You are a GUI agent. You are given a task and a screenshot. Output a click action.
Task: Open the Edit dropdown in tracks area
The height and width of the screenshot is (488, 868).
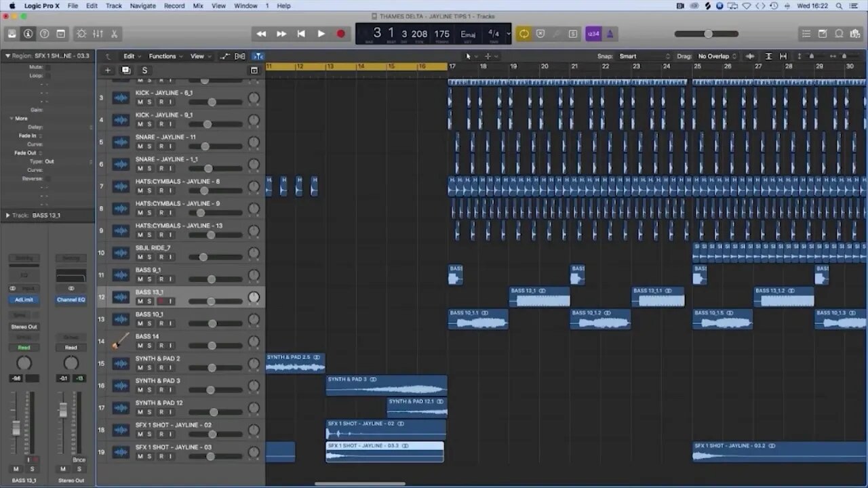[x=131, y=56]
